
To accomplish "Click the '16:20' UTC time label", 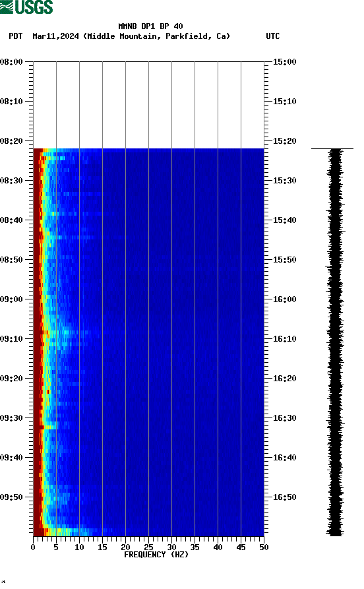I will tap(284, 379).
